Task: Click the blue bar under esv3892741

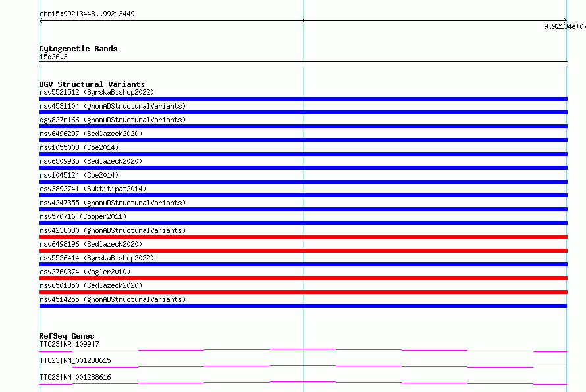Action: click(x=303, y=195)
